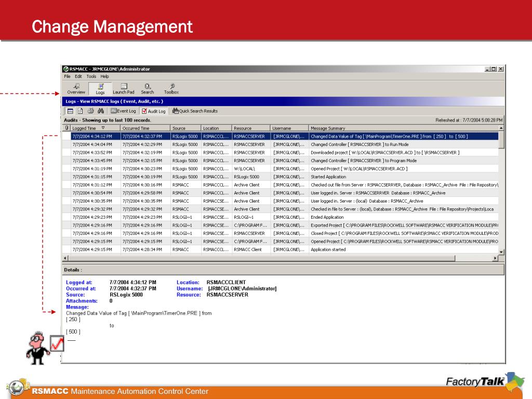Screen dimensions: 532x399
Task: Sort by Location column header
Action: coord(217,128)
